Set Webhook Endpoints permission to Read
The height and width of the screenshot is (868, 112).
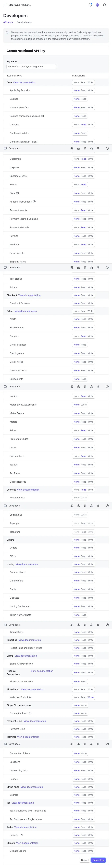pyautogui.click(x=83, y=697)
